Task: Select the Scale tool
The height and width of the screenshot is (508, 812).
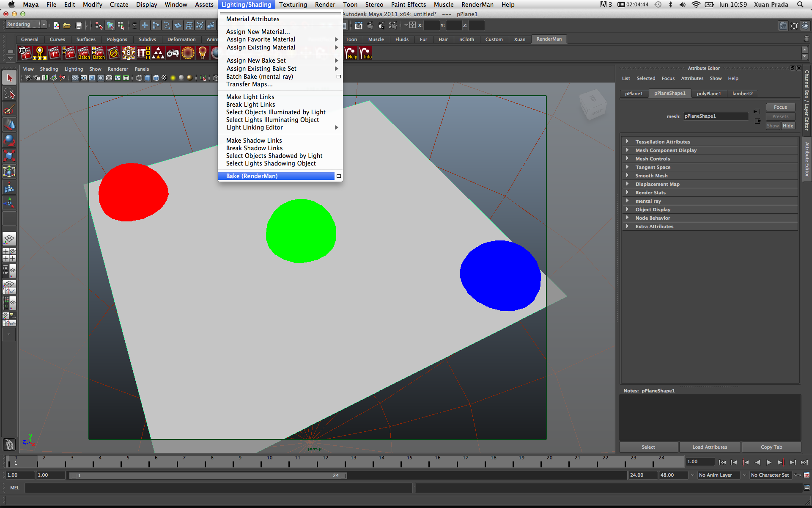Action: [9, 156]
